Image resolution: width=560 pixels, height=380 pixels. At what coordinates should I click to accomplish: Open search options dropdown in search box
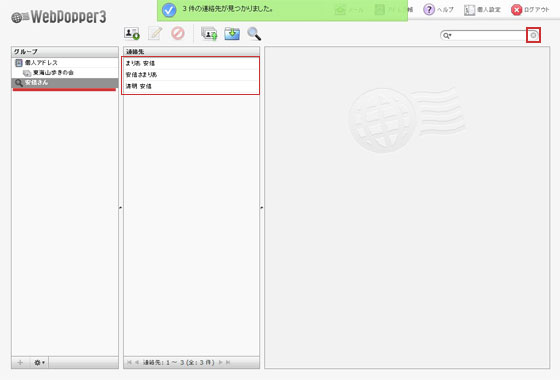pyautogui.click(x=447, y=35)
